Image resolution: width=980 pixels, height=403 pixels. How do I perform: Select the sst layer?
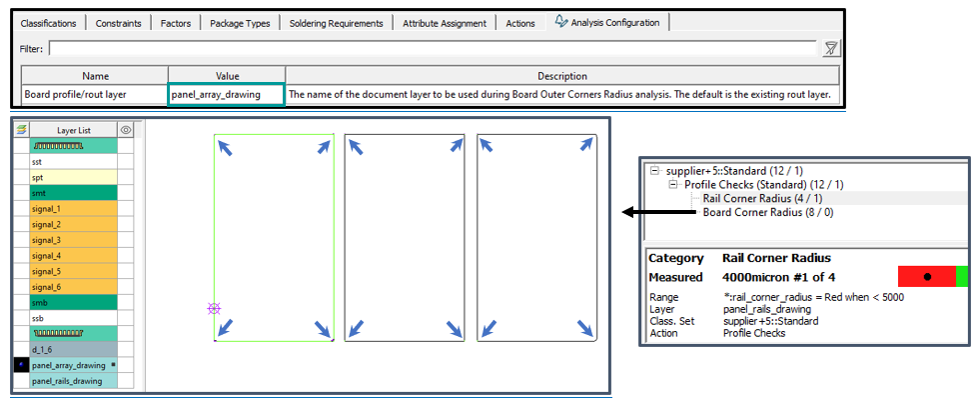[x=73, y=161]
